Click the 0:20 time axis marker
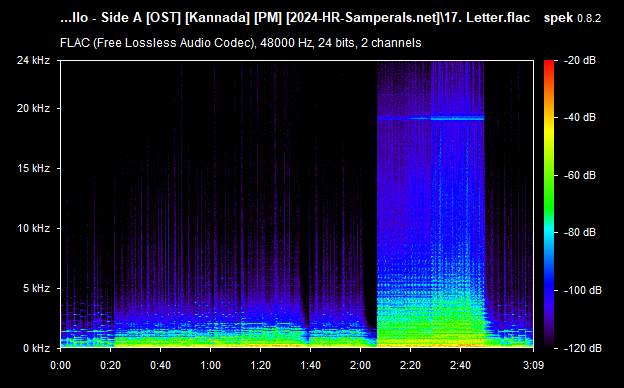This screenshot has height=388, width=624. [x=110, y=365]
